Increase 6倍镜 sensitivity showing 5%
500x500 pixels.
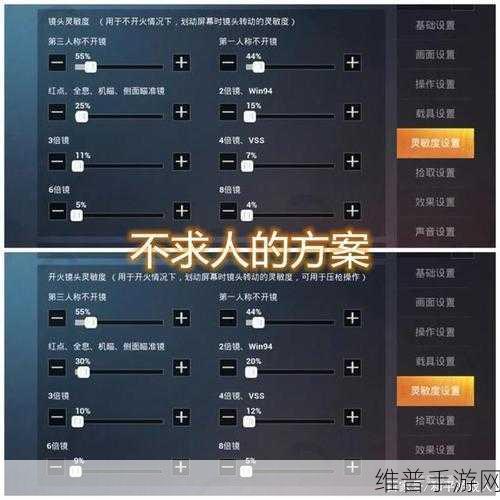[182, 211]
